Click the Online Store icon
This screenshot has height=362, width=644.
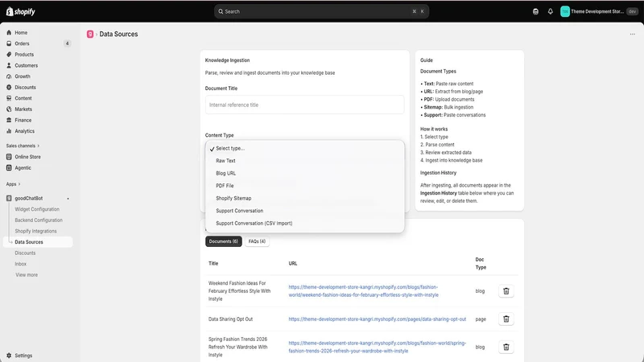tap(9, 157)
